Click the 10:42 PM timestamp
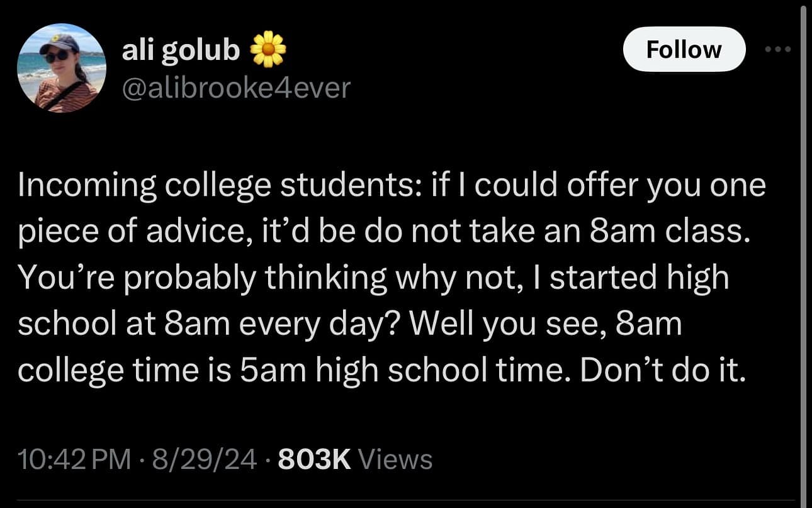The width and height of the screenshot is (812, 508). point(74,460)
